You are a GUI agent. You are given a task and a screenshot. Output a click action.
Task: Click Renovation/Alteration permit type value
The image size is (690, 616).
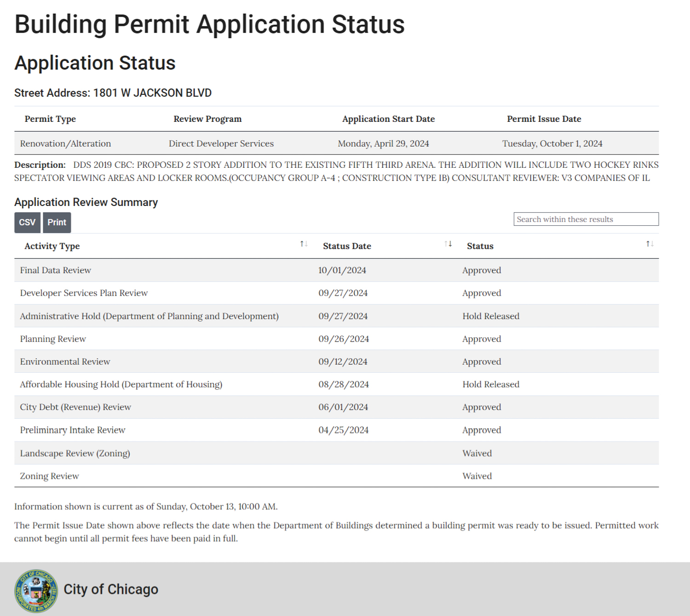[65, 143]
